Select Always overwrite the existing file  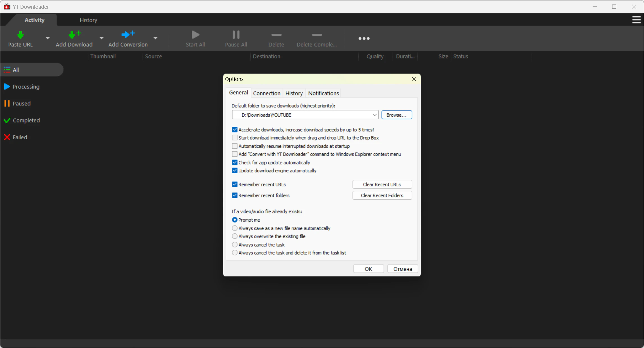tap(235, 236)
